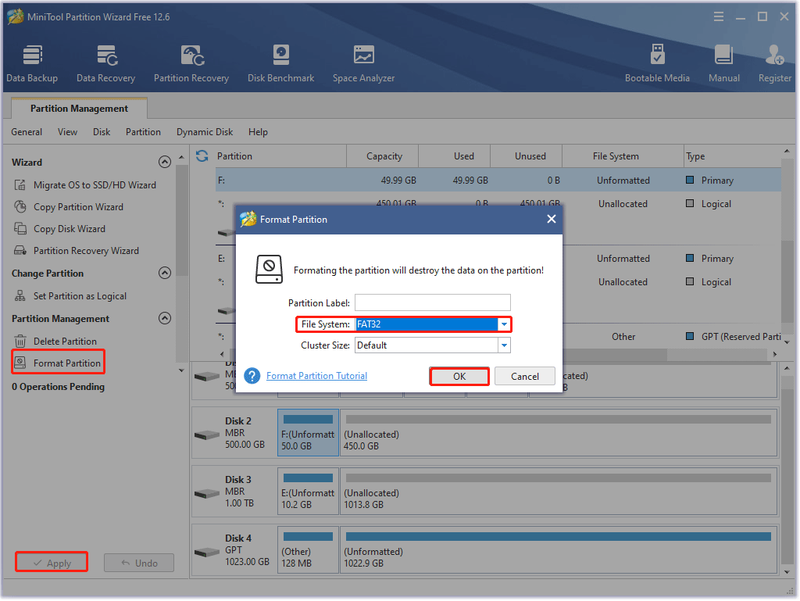Focus the Partition Label field
Screen dimensions: 800x601
point(432,303)
